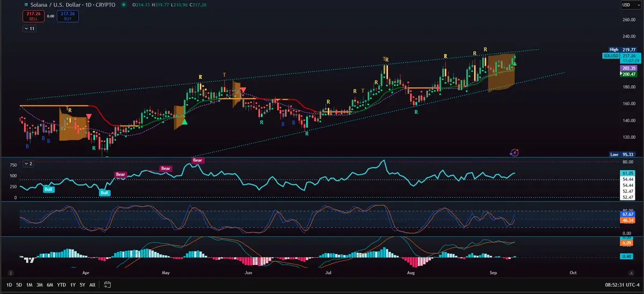Click the symbol logo icon beside Solana title
This screenshot has width=644, height=294.
[x=27, y=4]
